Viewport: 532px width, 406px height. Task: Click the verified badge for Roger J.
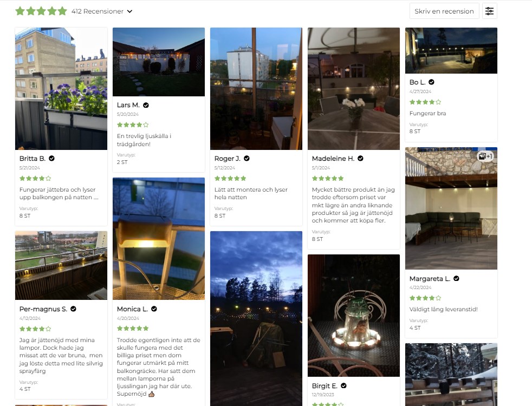pyautogui.click(x=246, y=158)
